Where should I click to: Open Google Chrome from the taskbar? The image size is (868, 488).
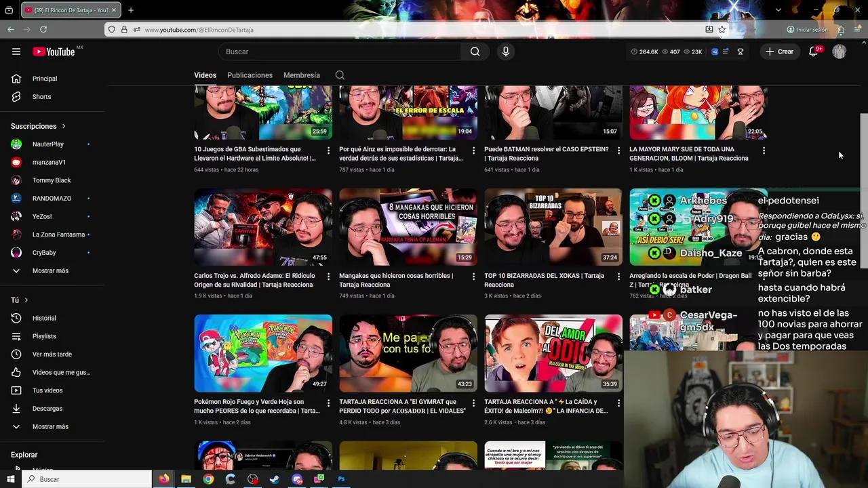point(208,479)
